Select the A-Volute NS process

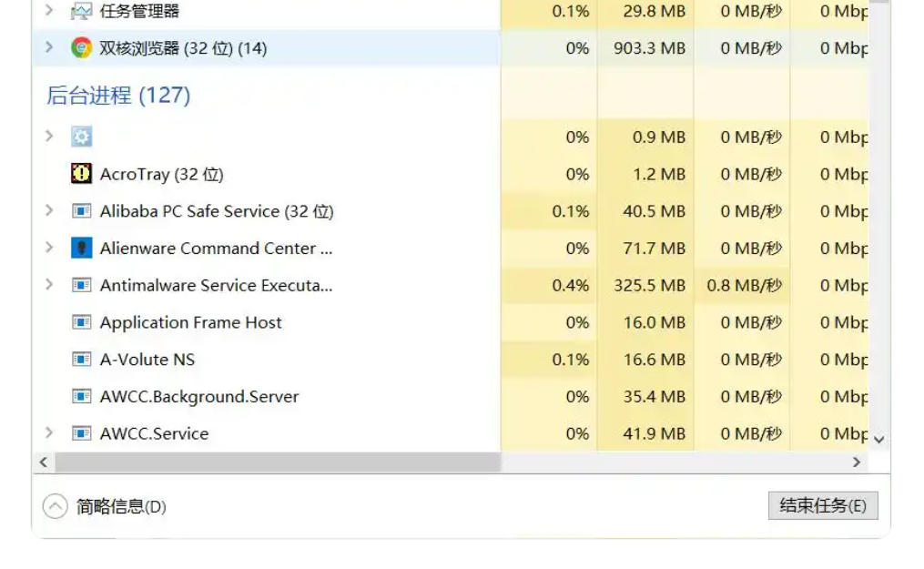[147, 360]
